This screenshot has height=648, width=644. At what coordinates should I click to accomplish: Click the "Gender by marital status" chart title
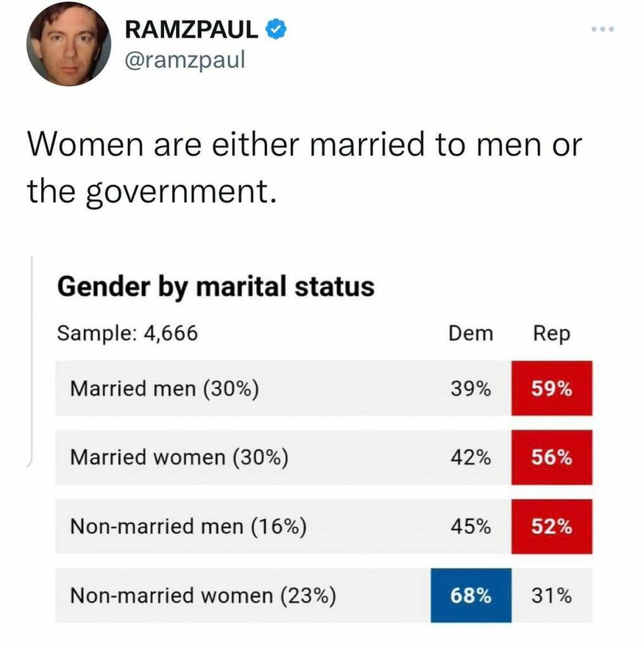coord(216,286)
